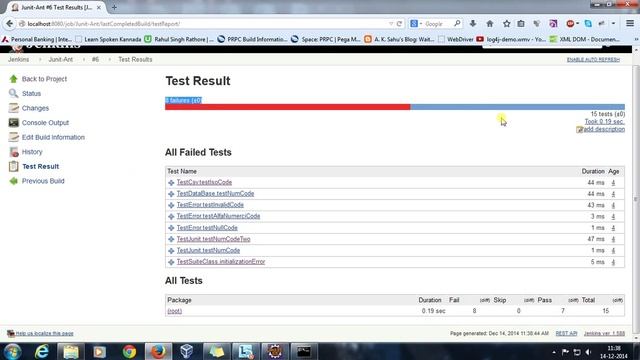Screen dimensions: 640x360
Task: Click the Age value for TestCsv.testIsoCode
Action: coord(613,182)
